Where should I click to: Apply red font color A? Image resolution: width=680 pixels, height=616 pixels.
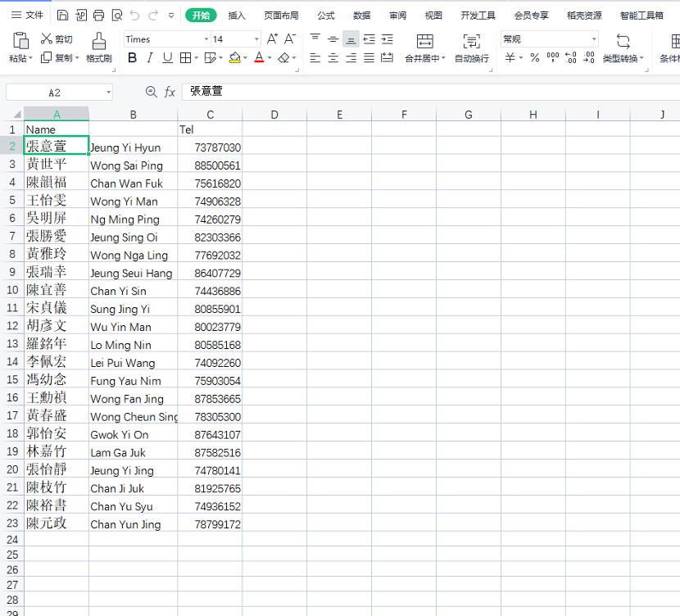259,57
